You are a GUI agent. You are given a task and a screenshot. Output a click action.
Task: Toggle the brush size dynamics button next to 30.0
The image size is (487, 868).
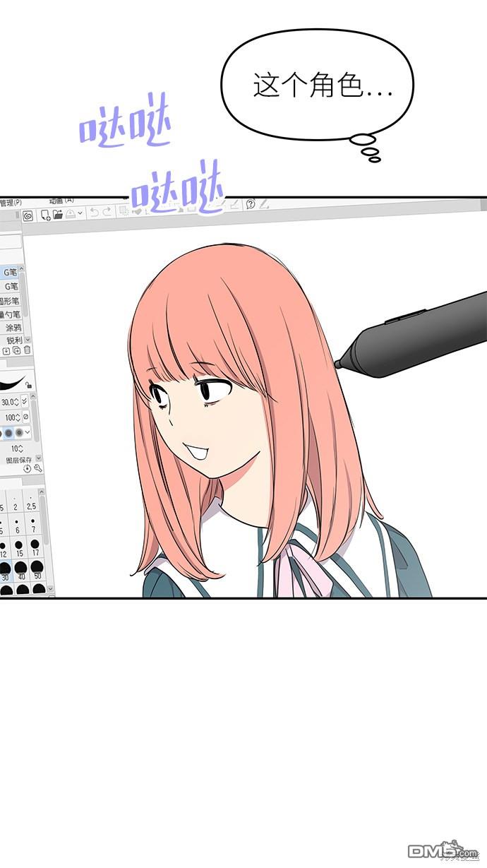pos(25,401)
